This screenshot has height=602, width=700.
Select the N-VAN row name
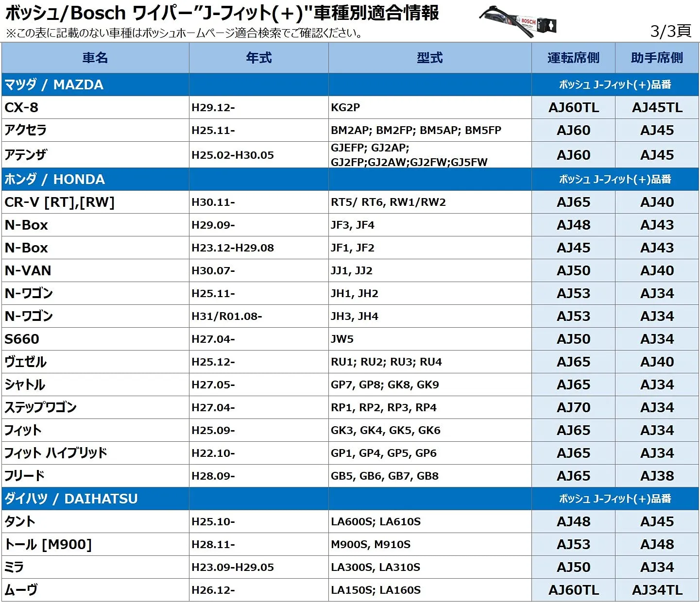click(x=28, y=270)
